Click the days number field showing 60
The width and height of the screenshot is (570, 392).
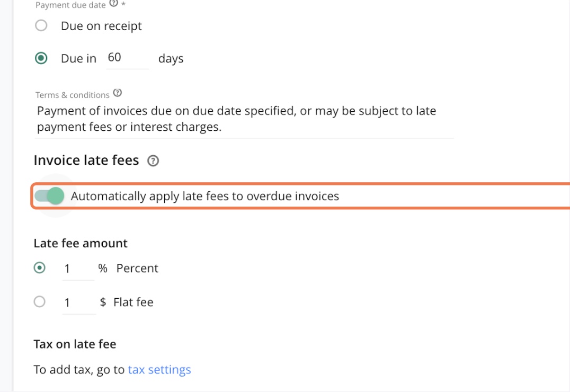pyautogui.click(x=127, y=58)
